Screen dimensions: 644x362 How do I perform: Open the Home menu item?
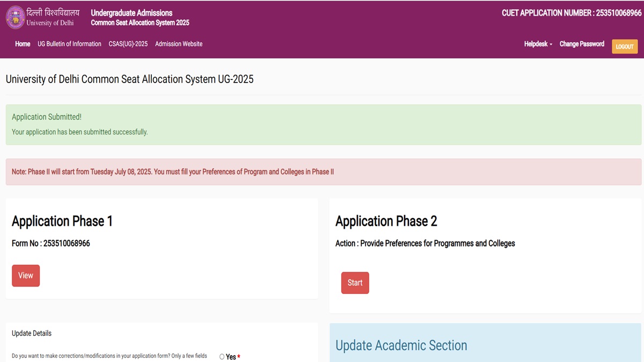23,44
